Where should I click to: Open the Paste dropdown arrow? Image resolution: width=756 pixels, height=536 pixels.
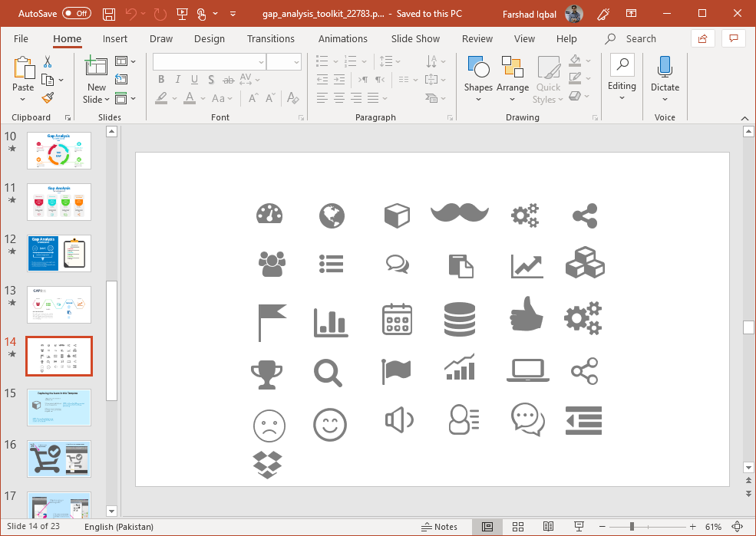[23, 99]
